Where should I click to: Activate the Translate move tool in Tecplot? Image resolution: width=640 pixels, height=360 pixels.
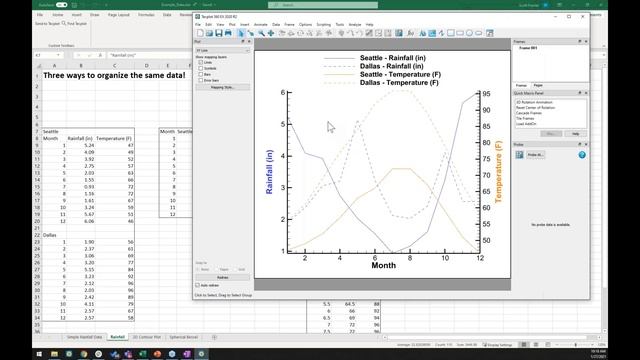click(271, 33)
